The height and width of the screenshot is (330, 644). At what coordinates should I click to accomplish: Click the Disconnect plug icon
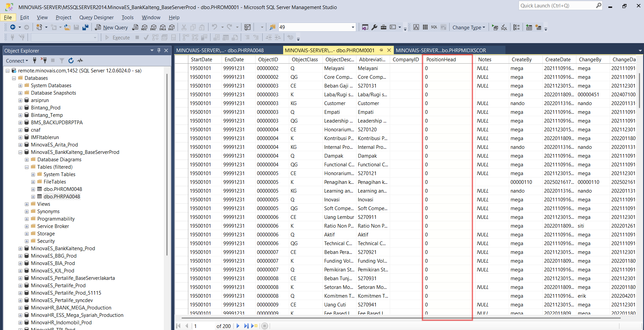(44, 61)
